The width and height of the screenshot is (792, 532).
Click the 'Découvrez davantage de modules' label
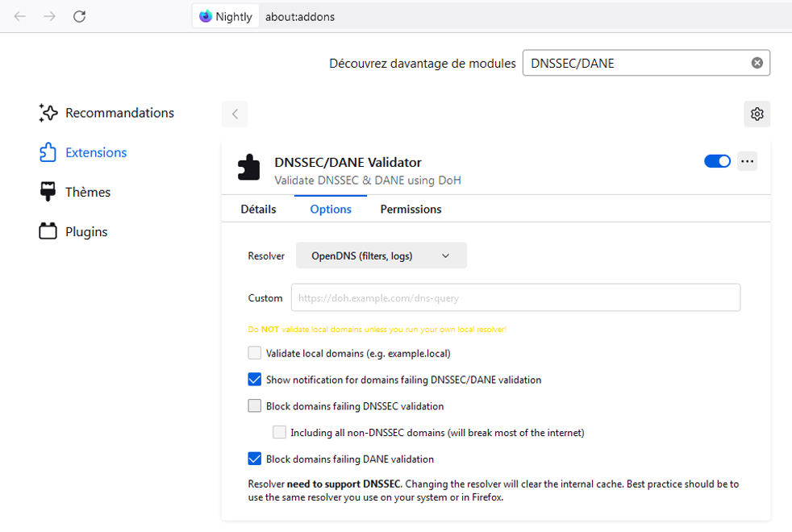pos(423,64)
